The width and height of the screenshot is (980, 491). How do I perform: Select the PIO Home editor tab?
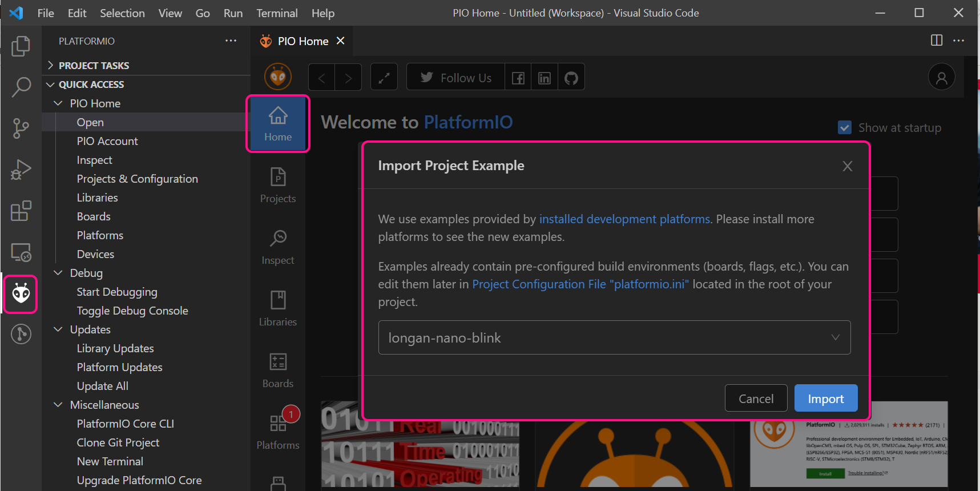303,41
